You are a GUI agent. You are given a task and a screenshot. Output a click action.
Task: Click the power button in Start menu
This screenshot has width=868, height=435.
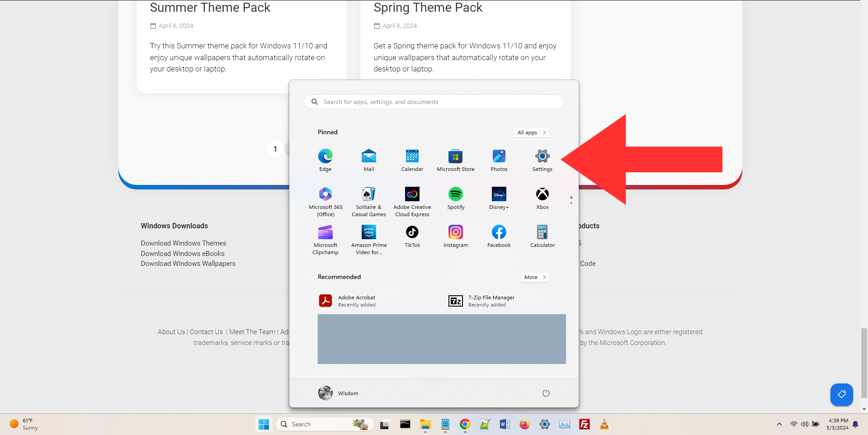pos(546,393)
